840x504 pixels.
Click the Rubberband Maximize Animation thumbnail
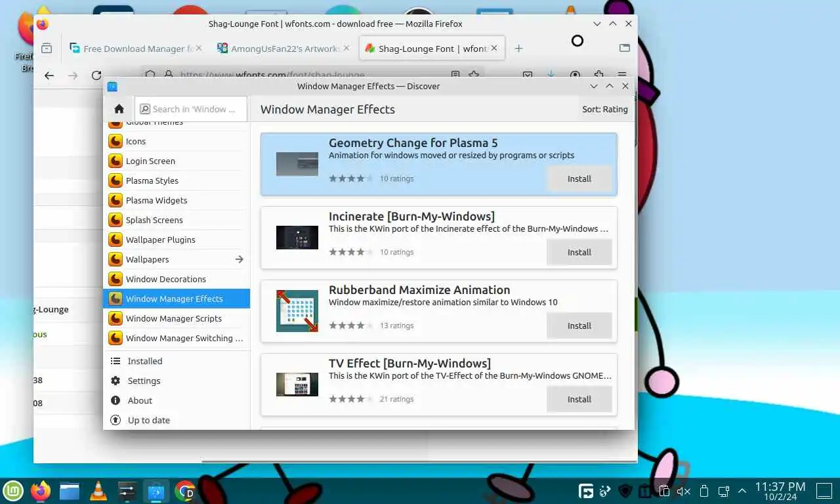[297, 311]
